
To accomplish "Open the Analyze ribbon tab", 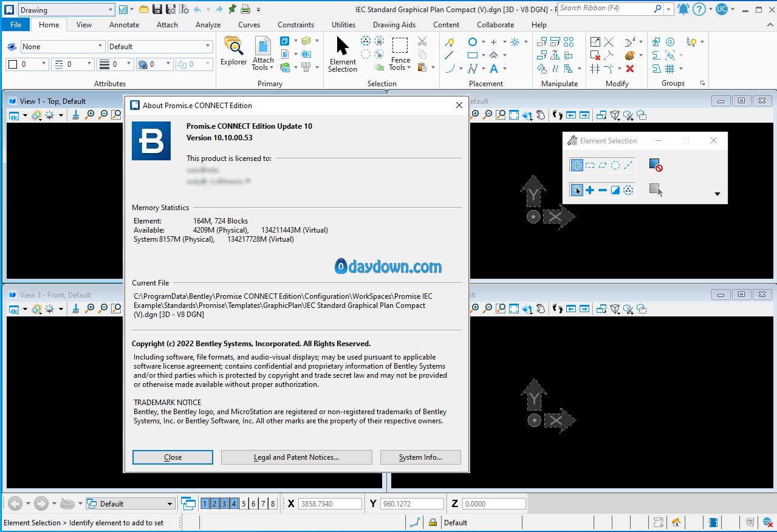I will click(x=208, y=25).
